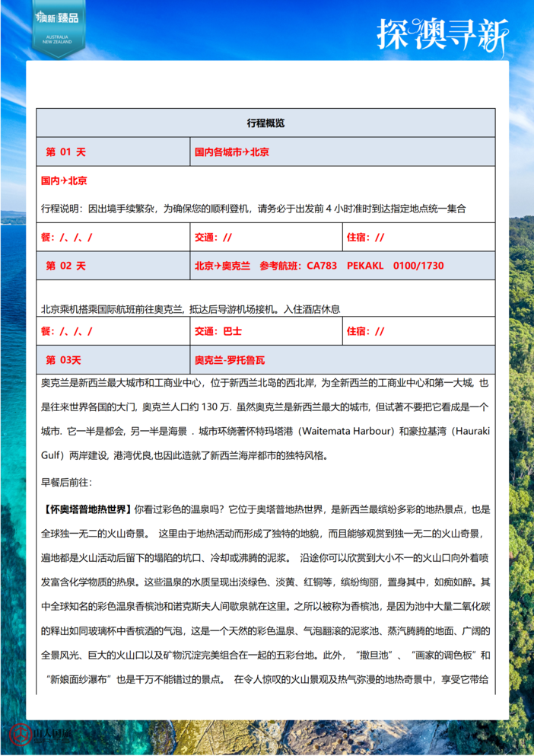Click the 早餐后前往： line
This screenshot has height=756, width=534.
click(x=66, y=482)
